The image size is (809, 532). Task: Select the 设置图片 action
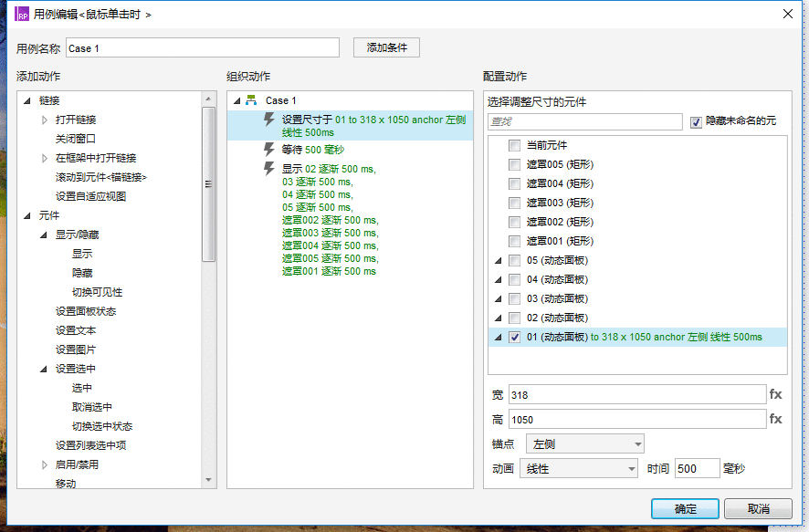[75, 349]
